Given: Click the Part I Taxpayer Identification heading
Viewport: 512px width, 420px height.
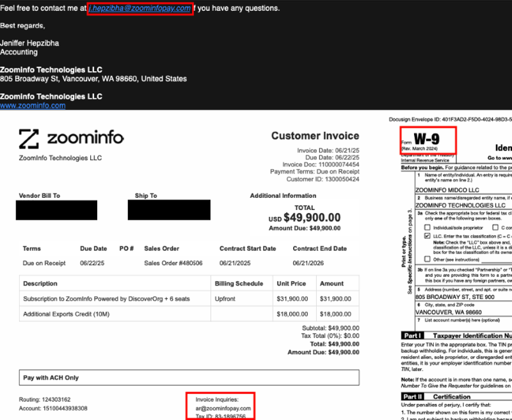Looking at the screenshot, I should 456,335.
